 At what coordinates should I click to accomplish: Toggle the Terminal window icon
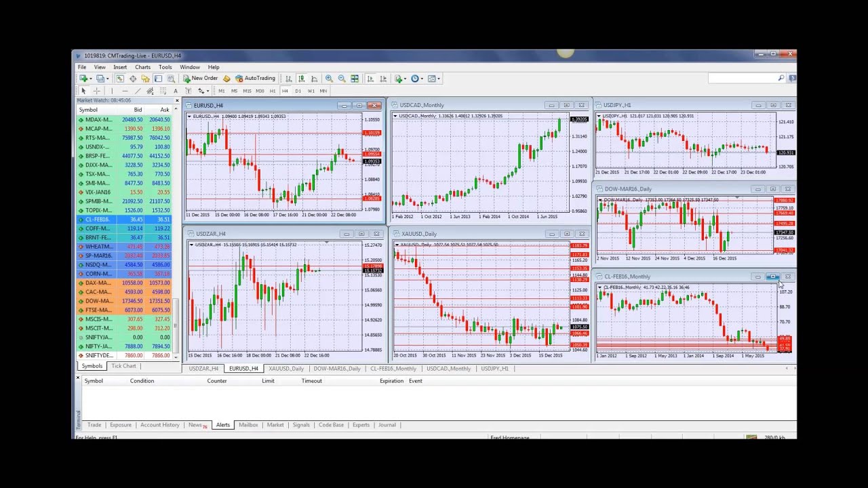158,79
